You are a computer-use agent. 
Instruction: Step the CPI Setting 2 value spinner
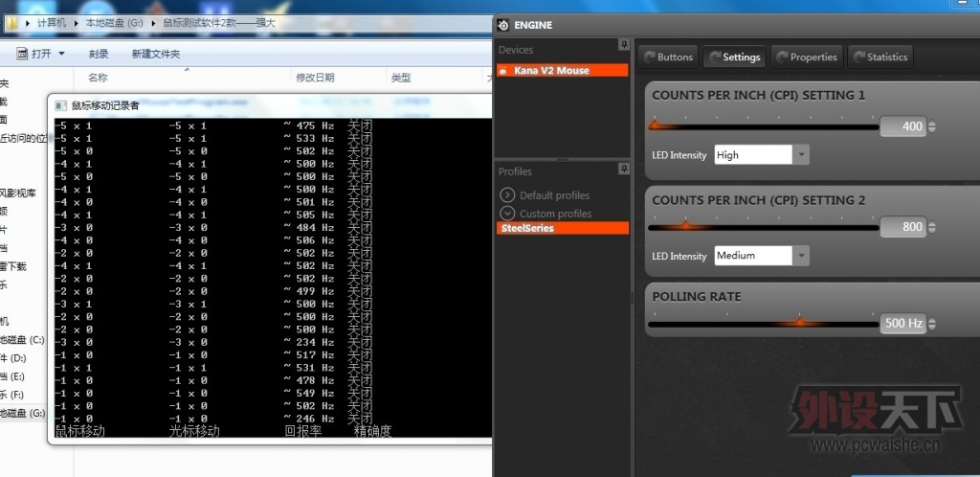[x=932, y=227]
